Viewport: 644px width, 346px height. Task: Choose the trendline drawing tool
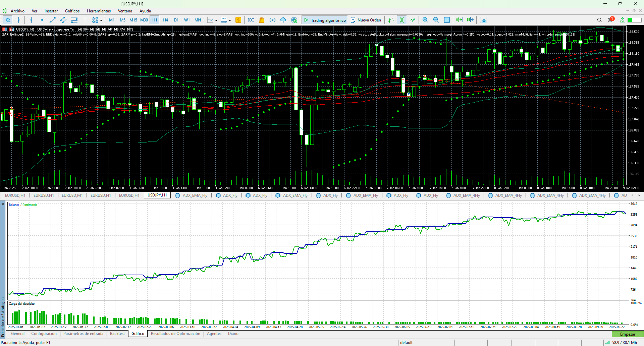coord(53,20)
